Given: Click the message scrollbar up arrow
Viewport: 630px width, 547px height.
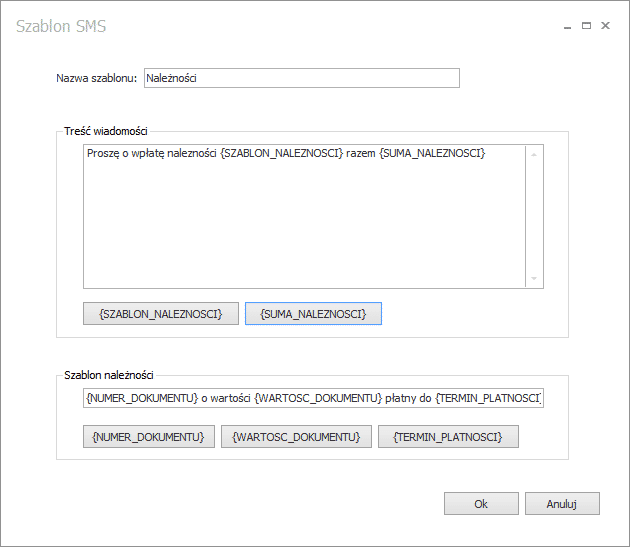Looking at the screenshot, I should click(x=534, y=155).
